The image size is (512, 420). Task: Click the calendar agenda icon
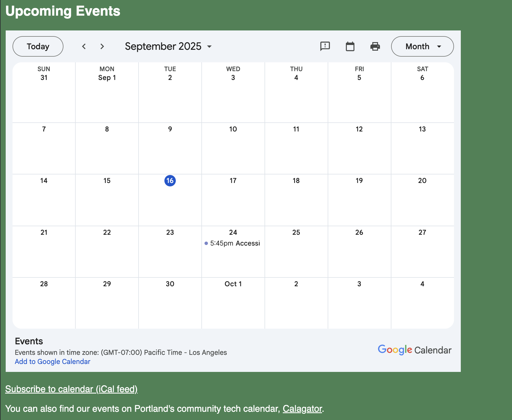(x=350, y=46)
